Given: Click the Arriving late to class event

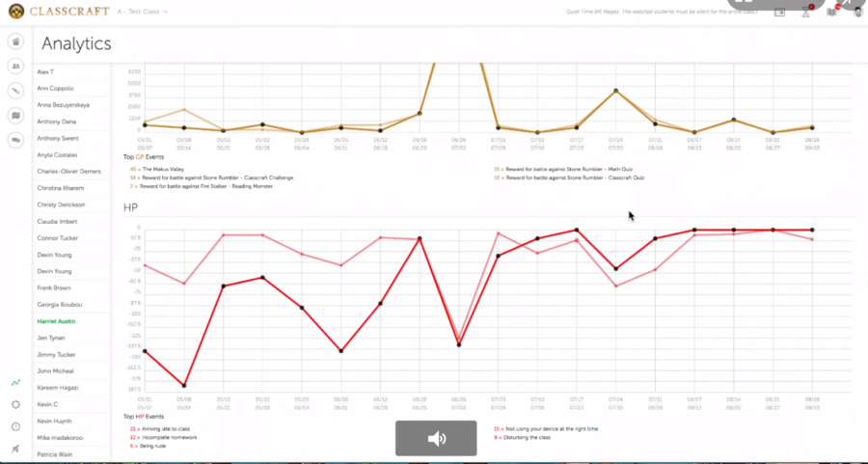Looking at the screenshot, I should (160, 427).
